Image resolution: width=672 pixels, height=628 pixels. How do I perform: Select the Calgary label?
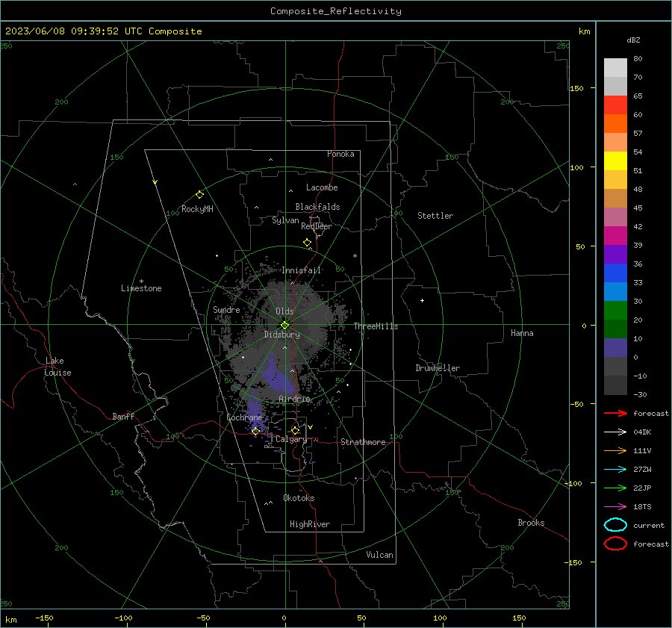point(291,439)
